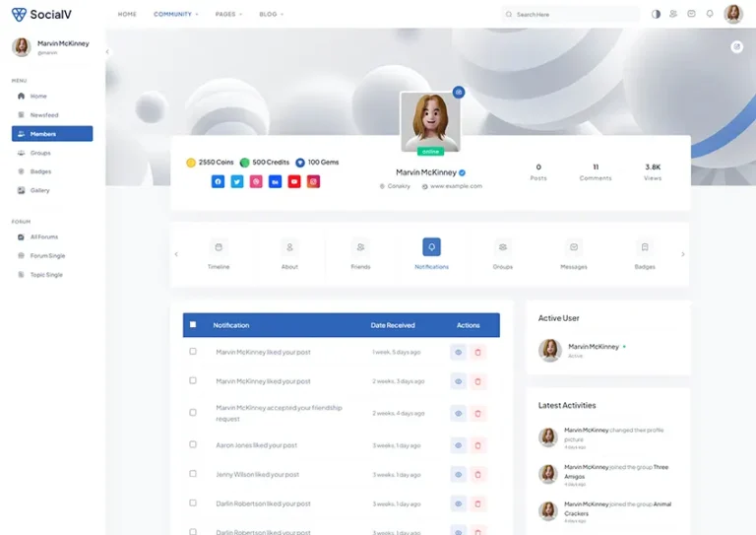
Task: Open the header mail icon
Action: pyautogui.click(x=691, y=14)
